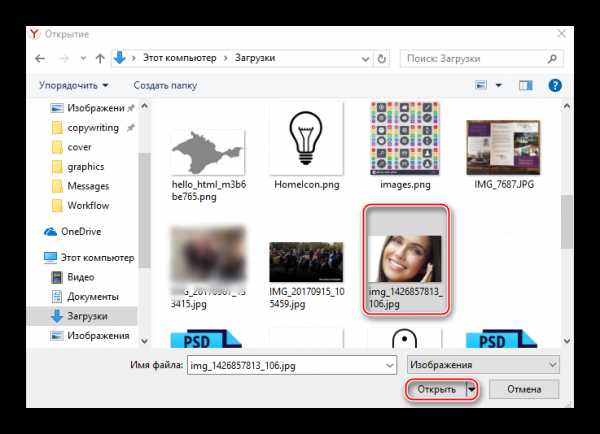Click the document icon beside 'Документы'
This screenshot has width=600, height=434.
coord(57,297)
